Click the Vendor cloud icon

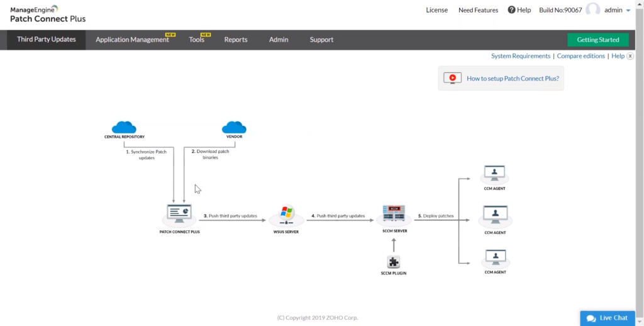click(x=234, y=127)
